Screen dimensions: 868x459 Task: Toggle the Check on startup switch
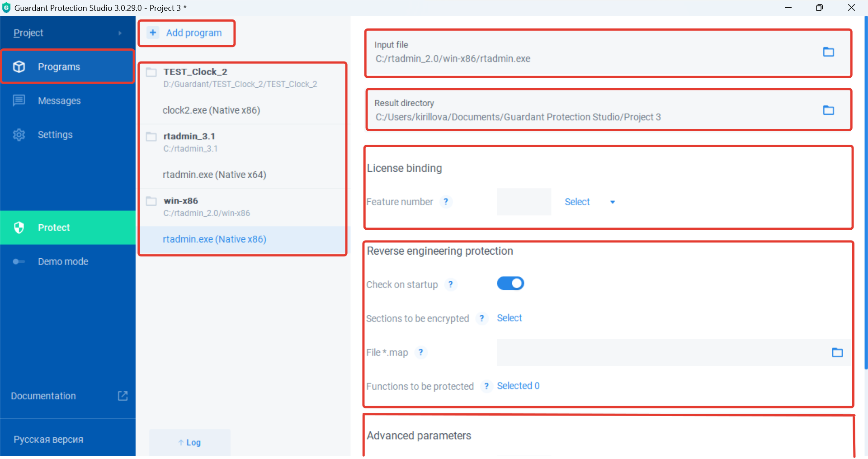[x=510, y=284]
